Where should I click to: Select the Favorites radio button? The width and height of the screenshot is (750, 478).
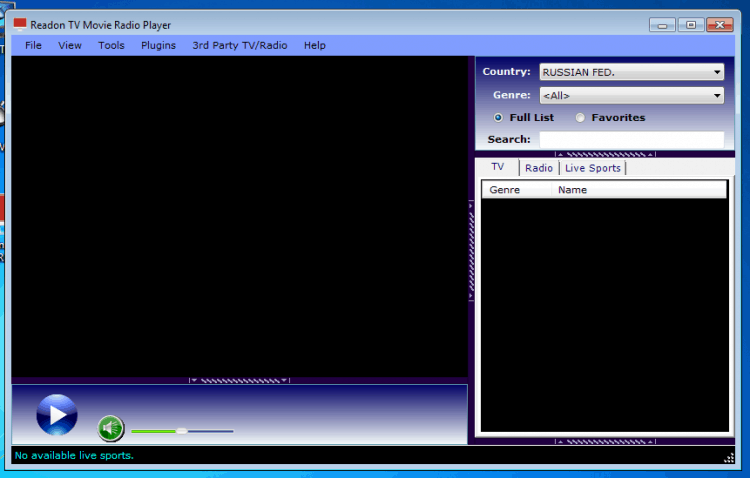[581, 118]
